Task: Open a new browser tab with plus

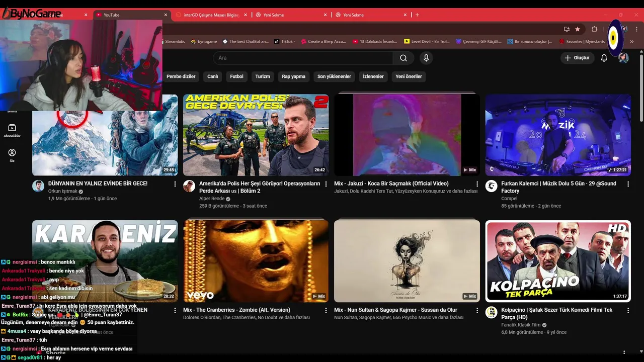Action: coord(417,15)
